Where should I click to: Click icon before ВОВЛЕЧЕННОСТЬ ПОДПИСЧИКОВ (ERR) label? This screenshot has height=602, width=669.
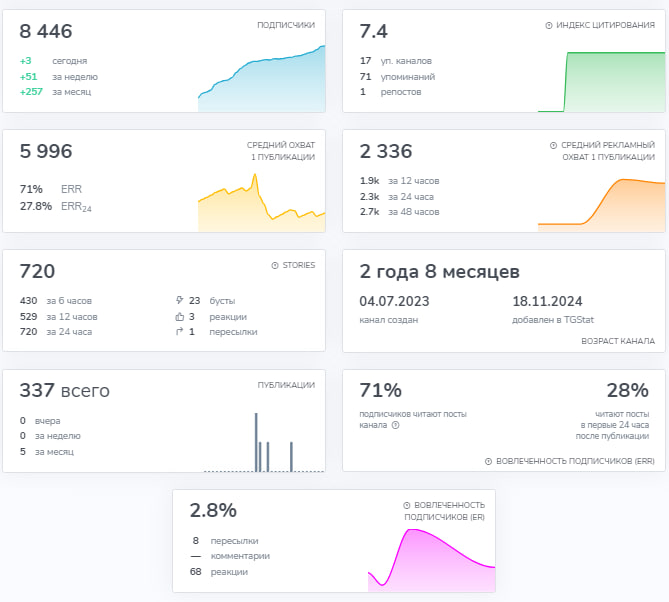tap(488, 462)
